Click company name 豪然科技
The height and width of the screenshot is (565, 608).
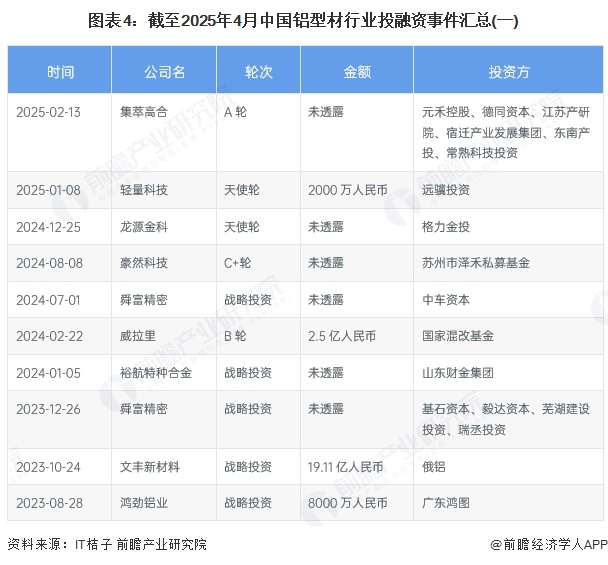click(x=144, y=263)
